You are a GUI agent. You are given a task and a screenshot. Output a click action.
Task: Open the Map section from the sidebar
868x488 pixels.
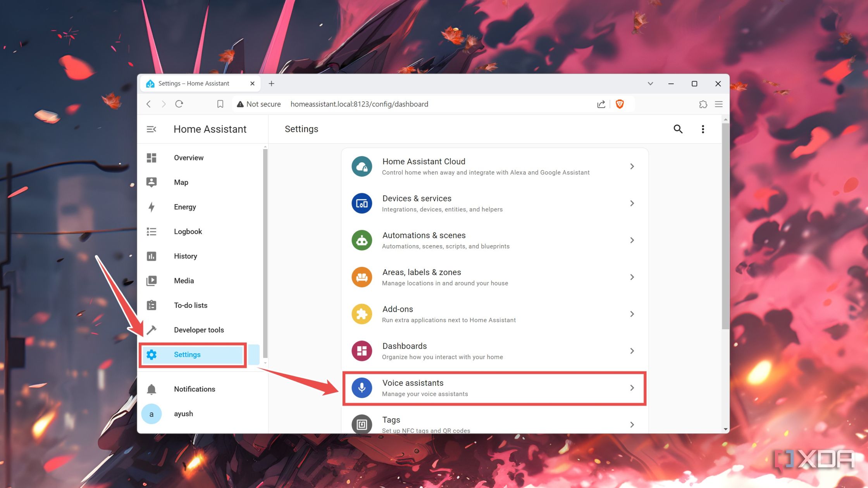coord(152,182)
